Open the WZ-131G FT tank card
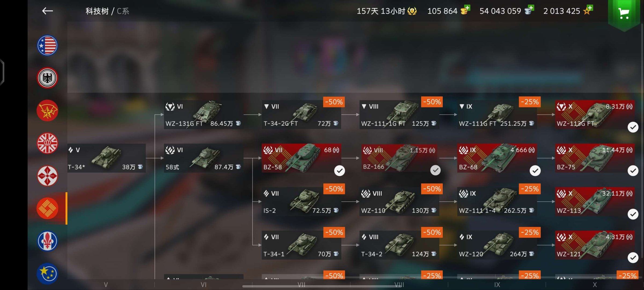 coord(203,115)
